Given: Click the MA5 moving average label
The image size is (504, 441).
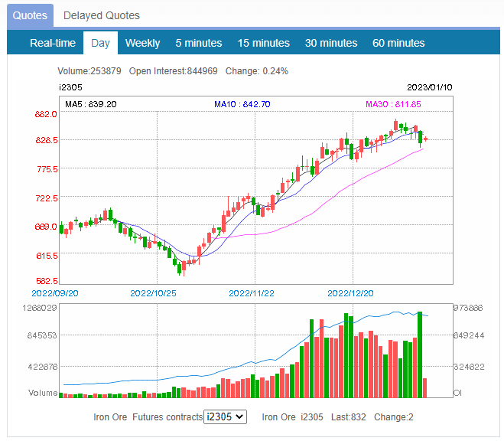Looking at the screenshot, I should 90,104.
